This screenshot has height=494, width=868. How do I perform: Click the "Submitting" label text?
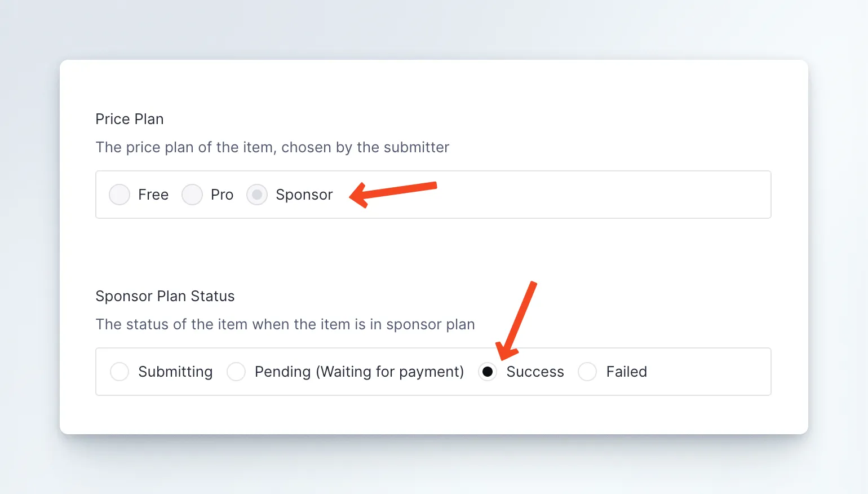(175, 372)
